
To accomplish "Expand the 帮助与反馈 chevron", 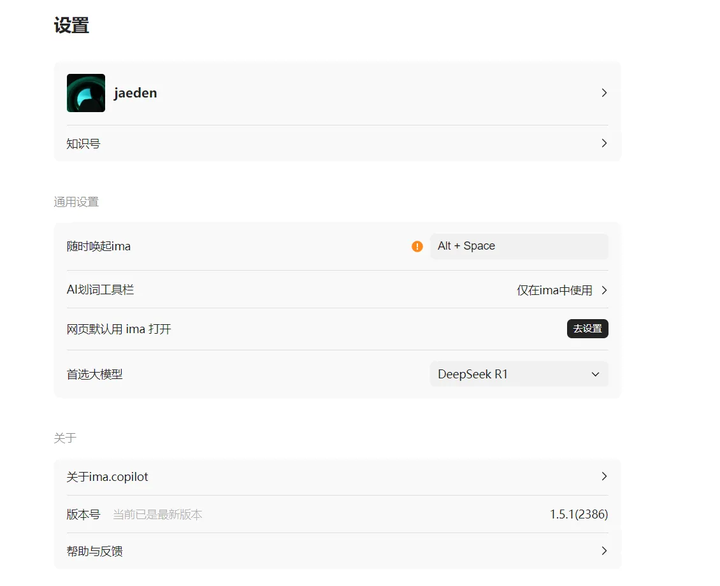I will pyautogui.click(x=604, y=551).
